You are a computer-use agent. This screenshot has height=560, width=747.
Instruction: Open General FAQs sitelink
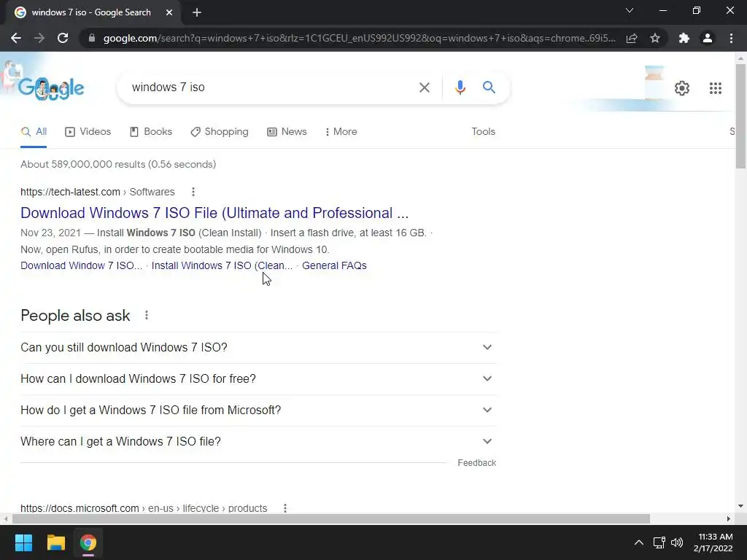coord(334,265)
